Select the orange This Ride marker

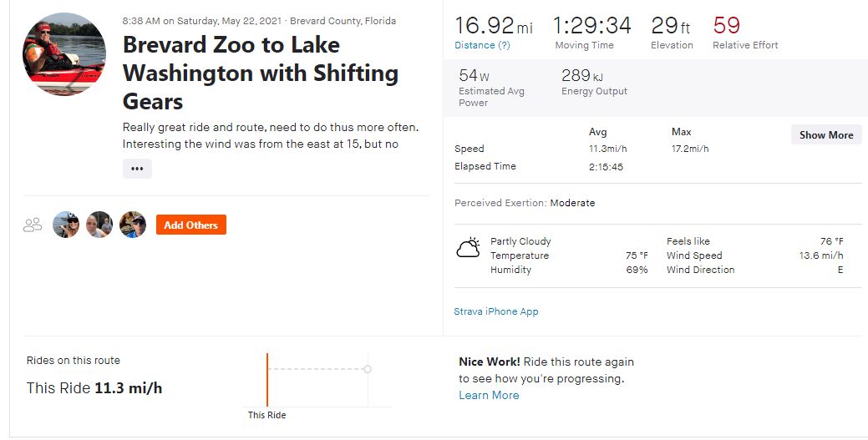pyautogui.click(x=267, y=380)
